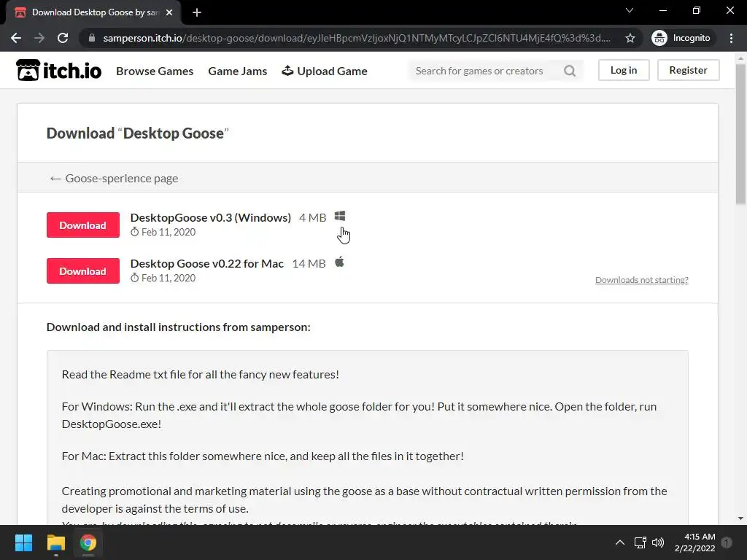Open the Windows Start menu

click(x=23, y=542)
